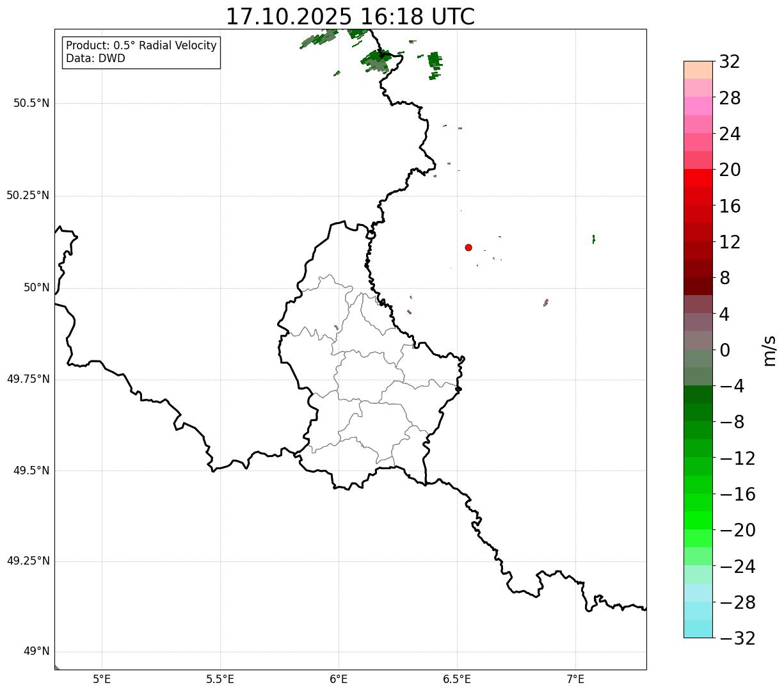Click colorbar tick value 32
Screen dimensions: 784x692
730,62
